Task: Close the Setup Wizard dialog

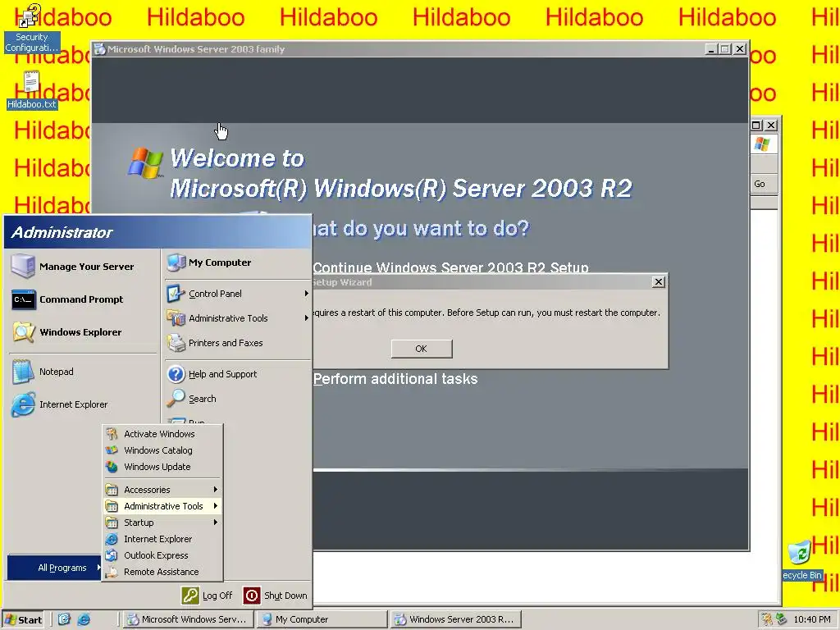Action: pos(659,282)
